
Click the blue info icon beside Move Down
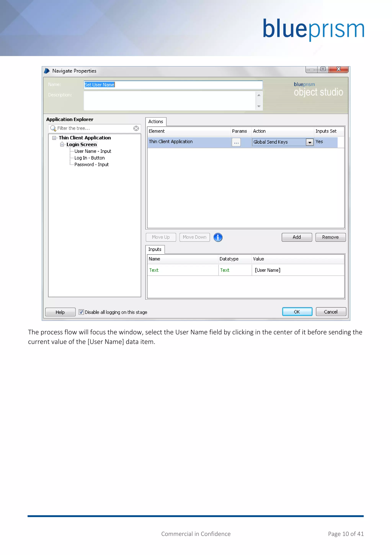click(x=218, y=237)
